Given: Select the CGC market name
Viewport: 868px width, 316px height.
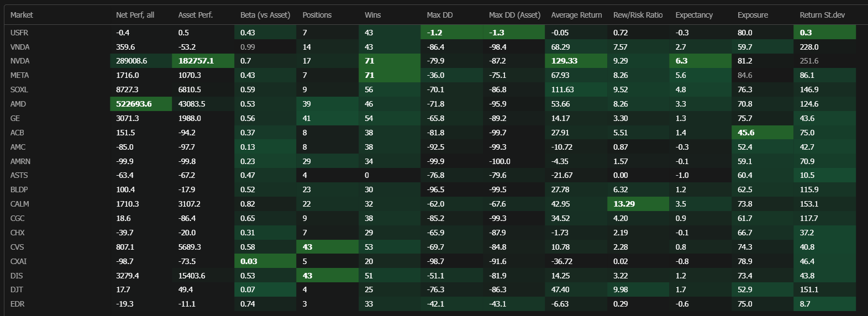Looking at the screenshot, I should 18,218.
